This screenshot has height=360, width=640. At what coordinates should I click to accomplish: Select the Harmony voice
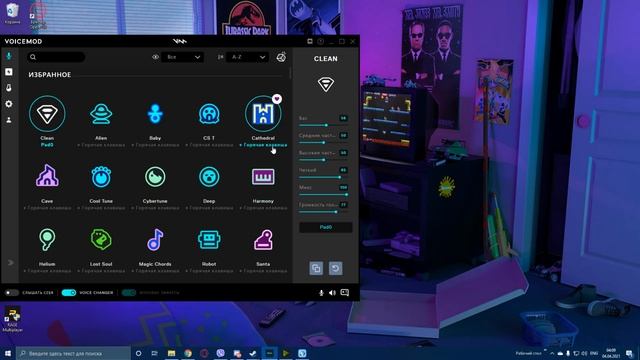[263, 177]
